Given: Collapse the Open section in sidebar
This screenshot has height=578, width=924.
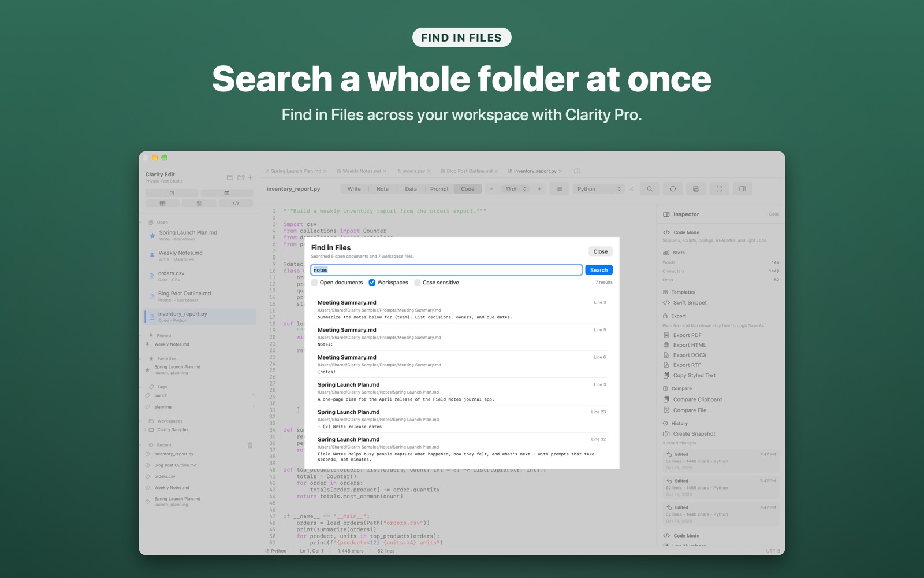Looking at the screenshot, I should (141, 223).
